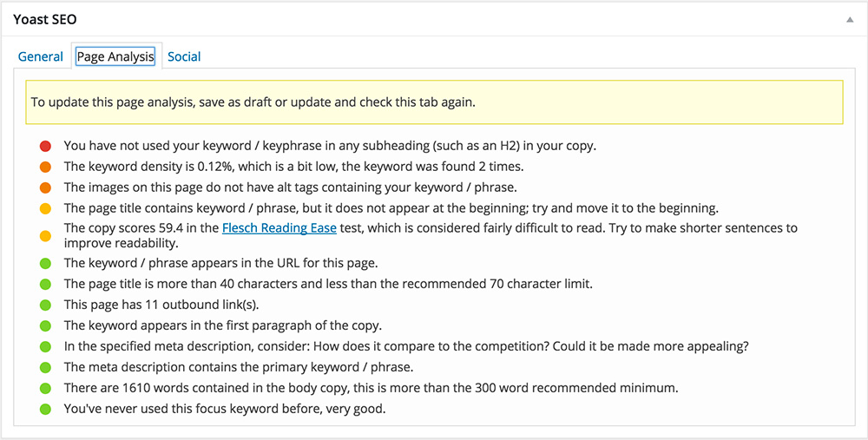The image size is (868, 440).
Task: Click the yellow dot beside page title keyword line
Action: tap(45, 208)
